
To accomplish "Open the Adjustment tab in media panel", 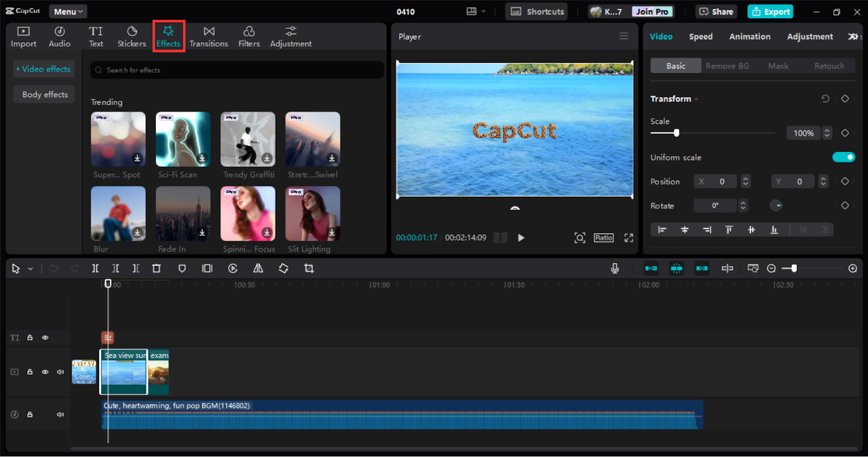I will click(x=291, y=37).
